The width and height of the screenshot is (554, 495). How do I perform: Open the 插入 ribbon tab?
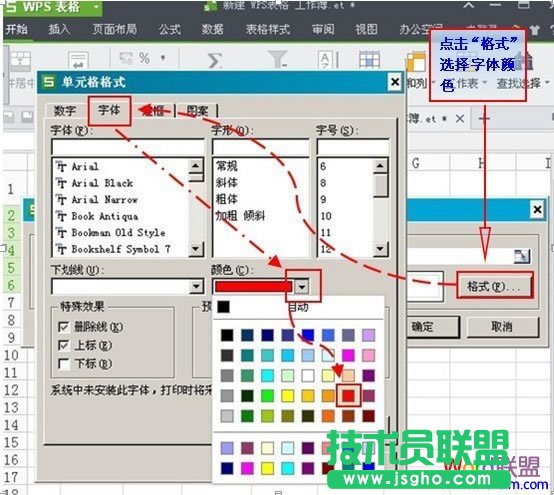pyautogui.click(x=59, y=29)
